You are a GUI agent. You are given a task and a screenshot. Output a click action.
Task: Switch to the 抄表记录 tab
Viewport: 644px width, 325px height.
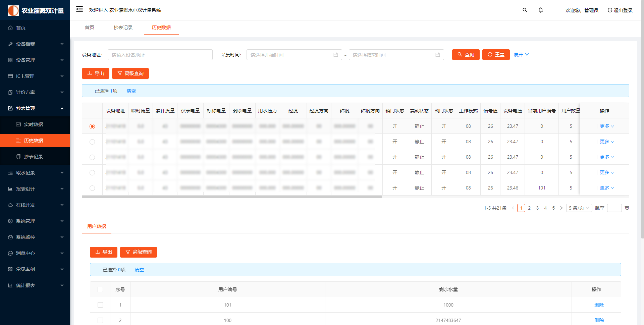pos(123,28)
